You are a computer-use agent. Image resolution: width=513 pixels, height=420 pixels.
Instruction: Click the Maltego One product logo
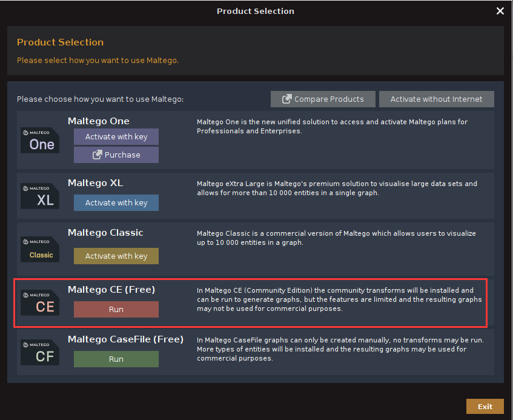coord(40,140)
